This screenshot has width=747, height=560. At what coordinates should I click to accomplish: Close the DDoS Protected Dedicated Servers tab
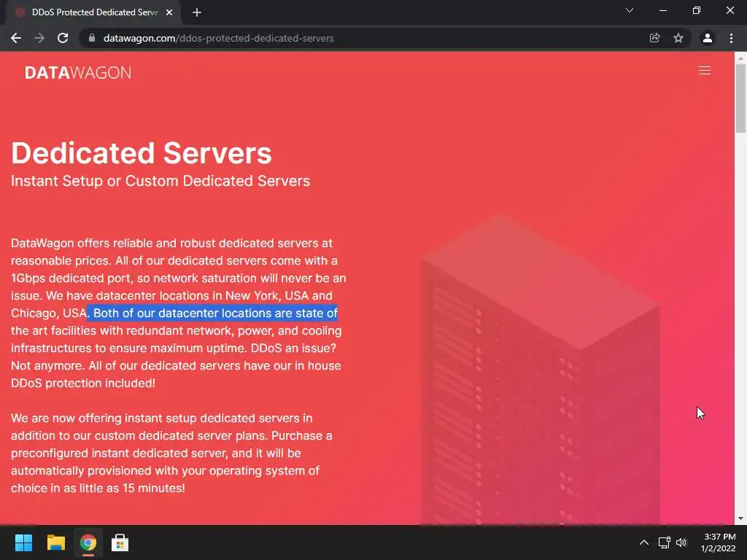169,12
